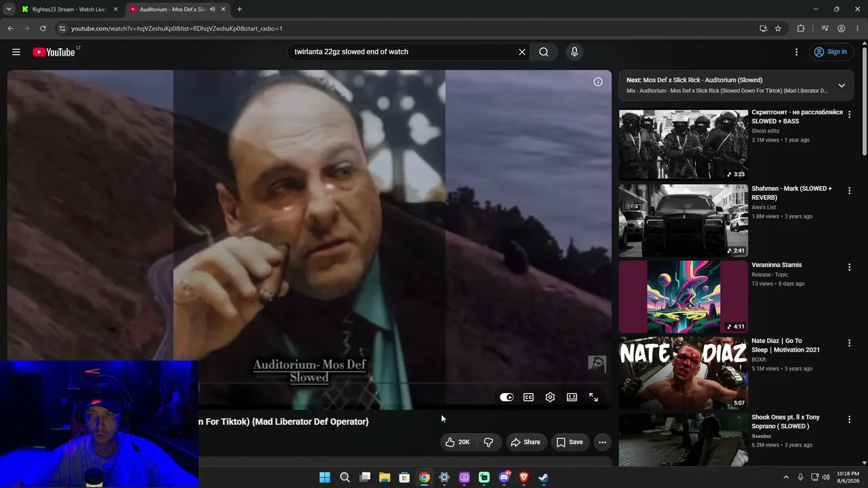Open YouTube settings three-dot menu
The image size is (868, 488).
pos(797,52)
